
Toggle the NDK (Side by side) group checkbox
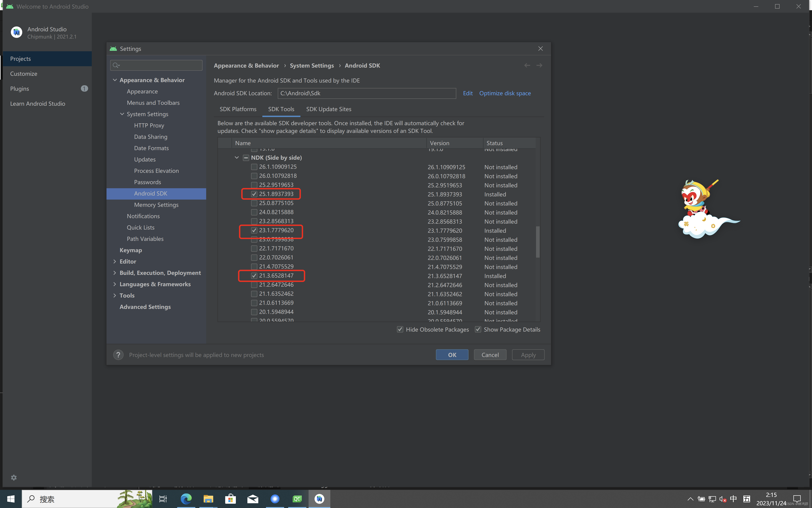pos(246,158)
